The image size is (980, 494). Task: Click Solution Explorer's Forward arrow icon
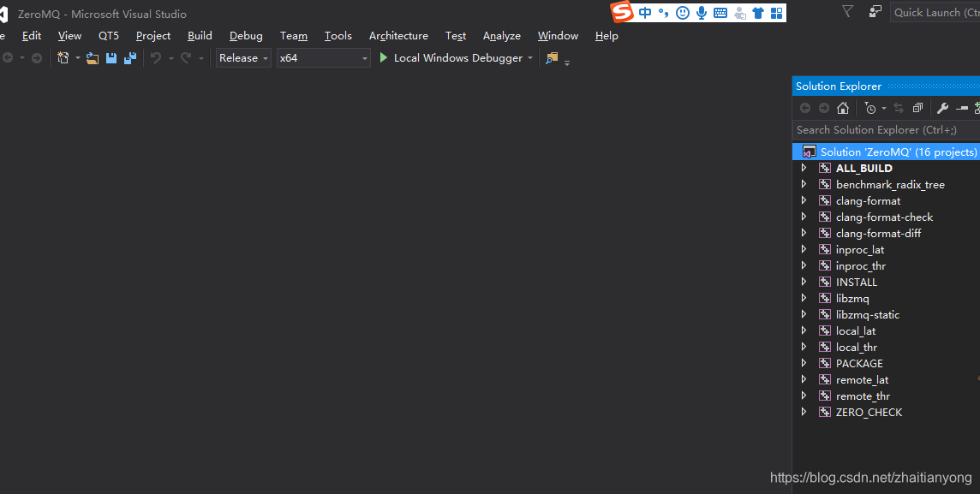click(x=824, y=108)
